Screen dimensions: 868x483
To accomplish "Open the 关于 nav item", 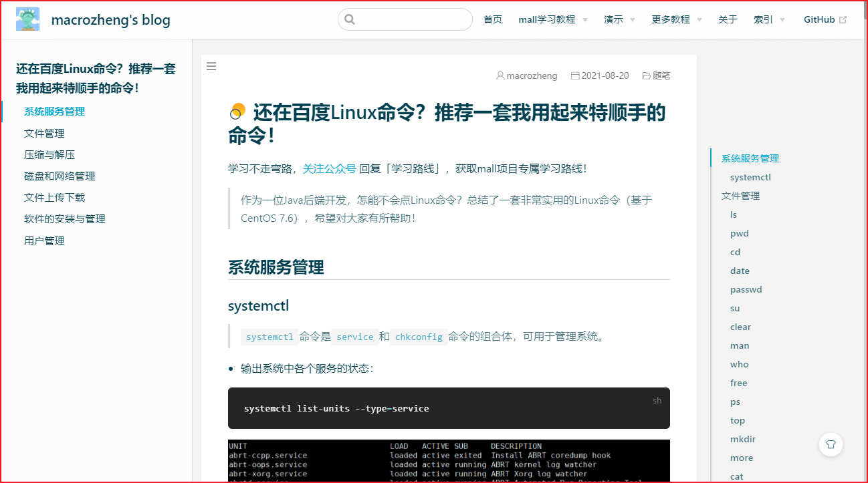I will [728, 19].
